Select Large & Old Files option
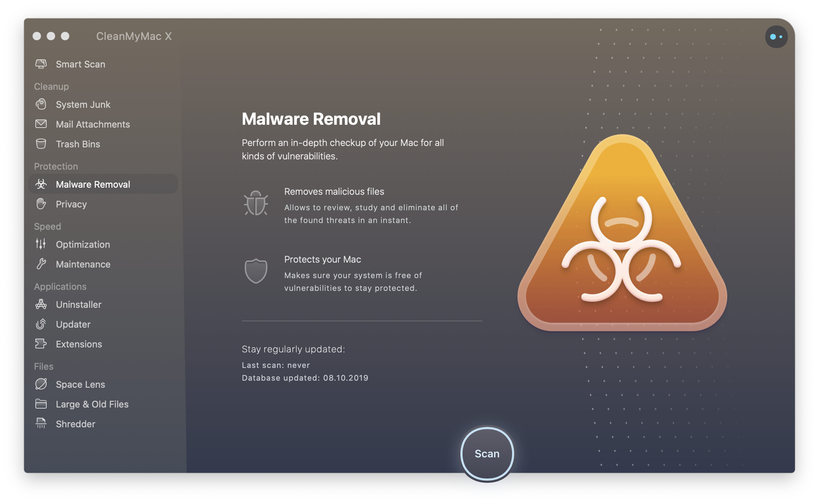 92,403
